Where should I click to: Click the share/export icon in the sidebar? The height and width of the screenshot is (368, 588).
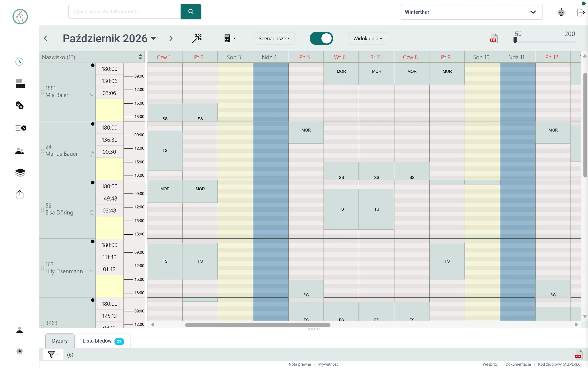coord(20,194)
